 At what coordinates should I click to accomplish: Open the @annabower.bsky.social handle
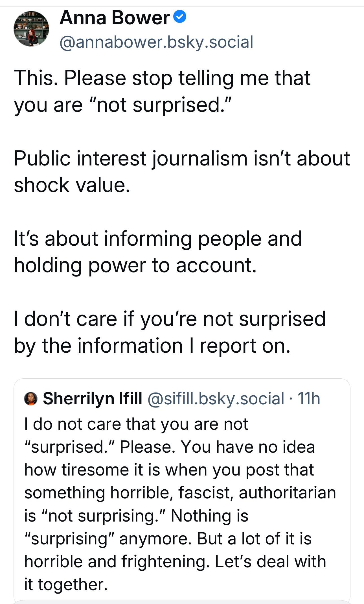tap(156, 42)
